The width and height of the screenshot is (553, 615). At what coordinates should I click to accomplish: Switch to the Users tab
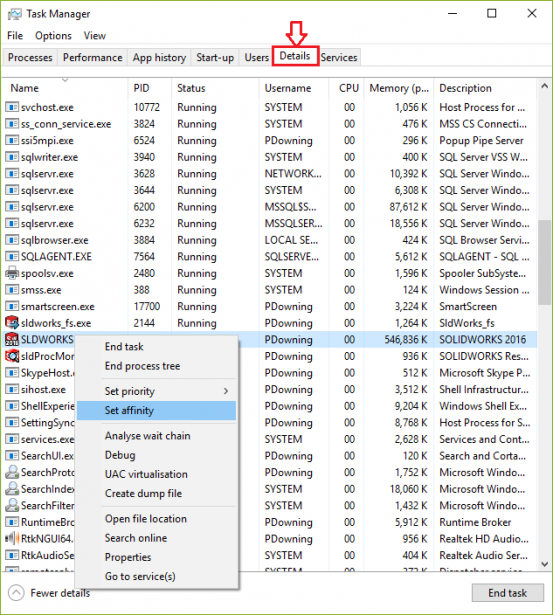pos(256,58)
